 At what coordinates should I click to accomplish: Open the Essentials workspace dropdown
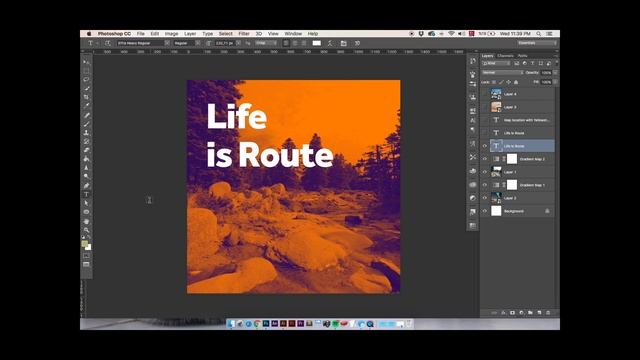point(537,43)
